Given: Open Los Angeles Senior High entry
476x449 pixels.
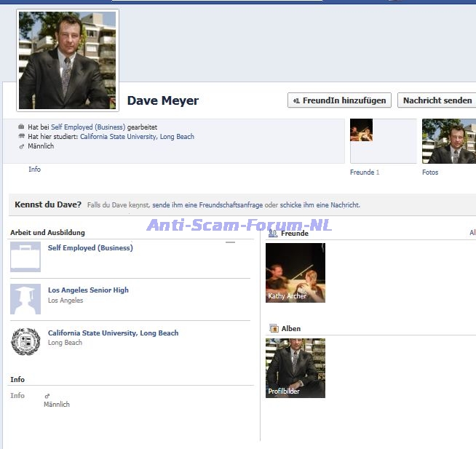Looking at the screenshot, I should click(x=88, y=290).
